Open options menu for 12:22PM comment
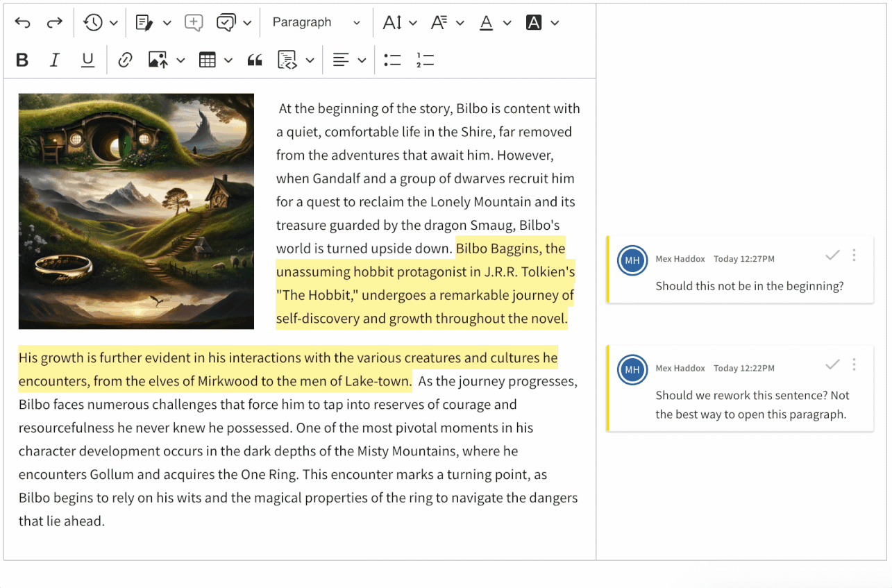The width and height of the screenshot is (892, 588). pyautogui.click(x=854, y=364)
